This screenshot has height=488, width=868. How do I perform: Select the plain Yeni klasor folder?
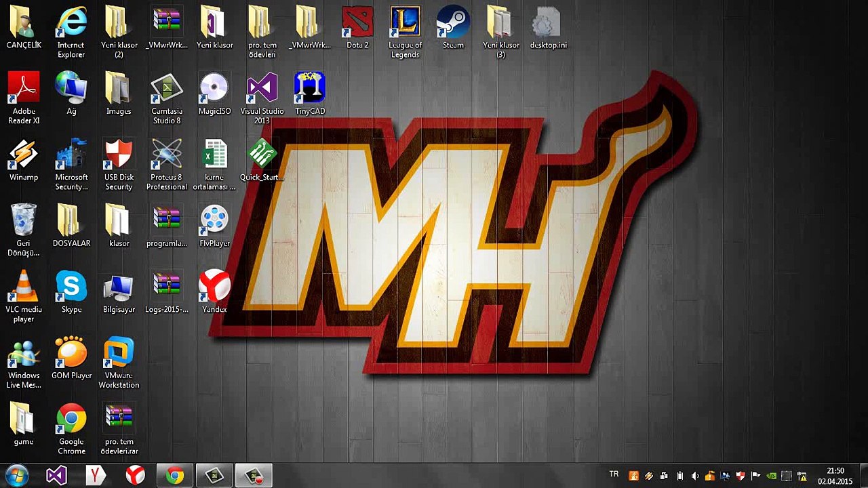point(214,28)
